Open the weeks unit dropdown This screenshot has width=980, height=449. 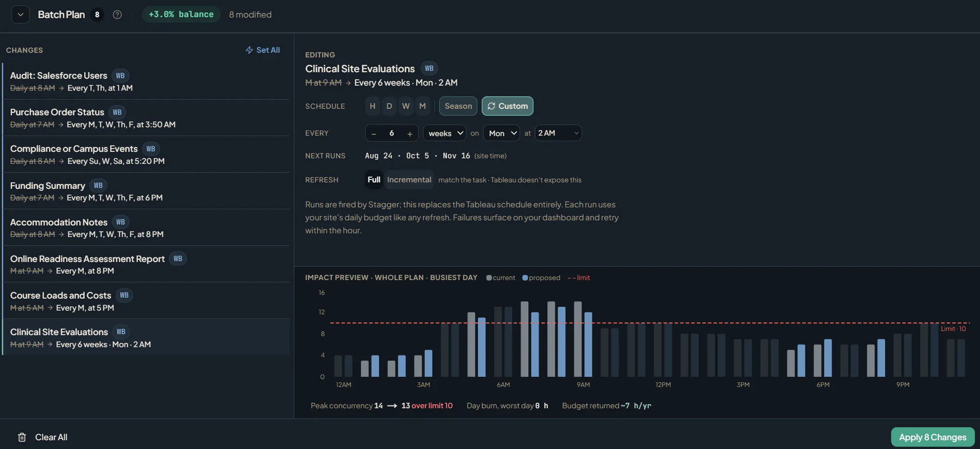(445, 133)
